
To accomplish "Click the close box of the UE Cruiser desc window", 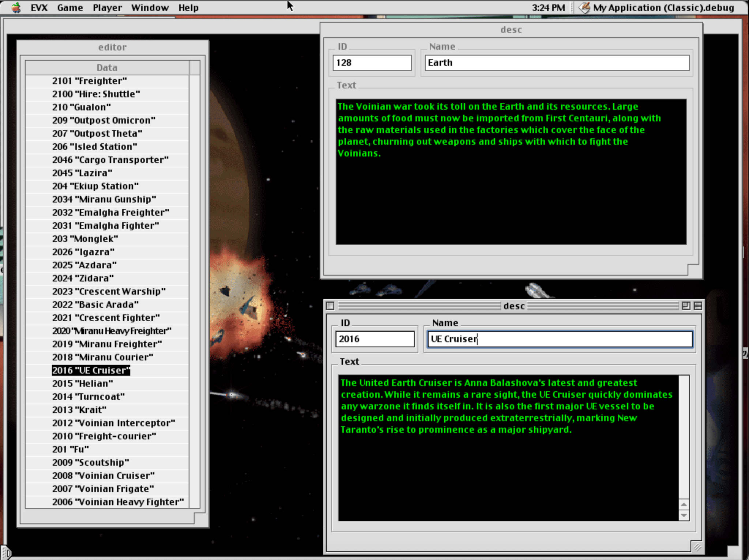I will 330,306.
